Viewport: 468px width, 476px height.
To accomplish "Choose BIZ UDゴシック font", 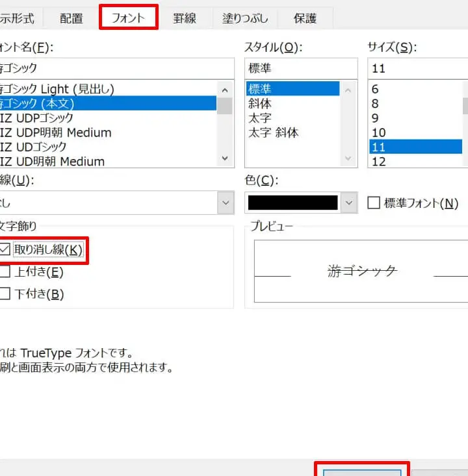I will (108, 147).
